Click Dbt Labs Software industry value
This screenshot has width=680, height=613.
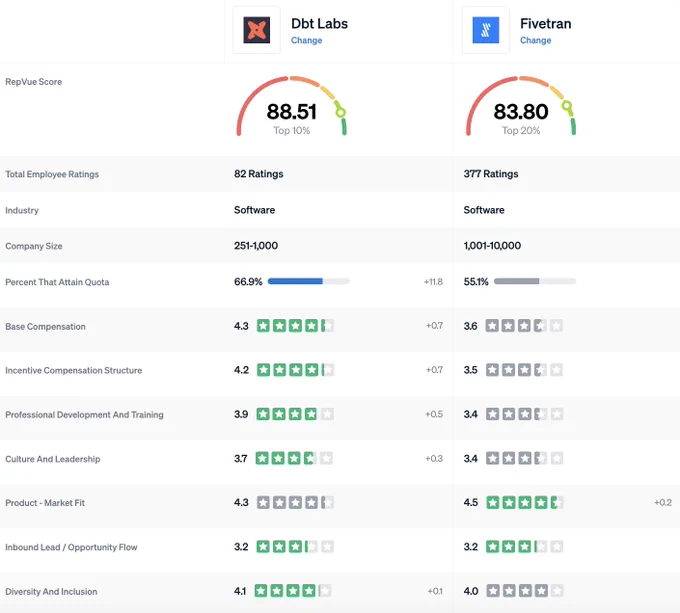(x=254, y=210)
